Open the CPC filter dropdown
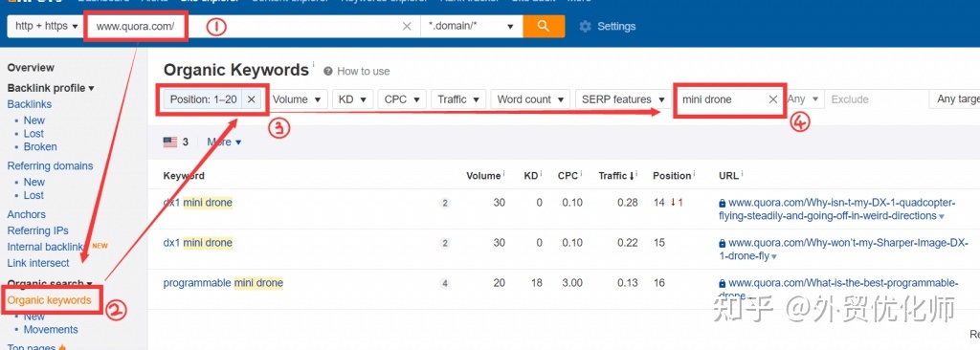Viewport: 980px width, 350px height. (402, 99)
